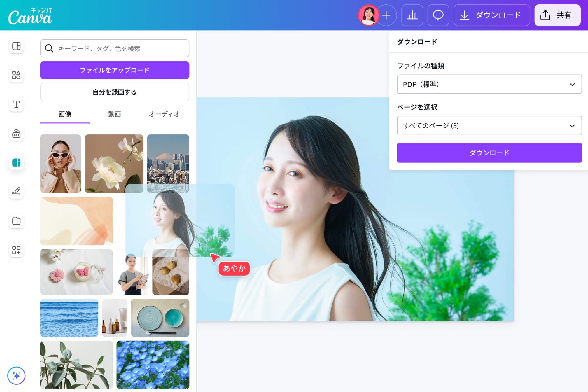Select the orange watercolor abstract thumbnail

pyautogui.click(x=76, y=221)
